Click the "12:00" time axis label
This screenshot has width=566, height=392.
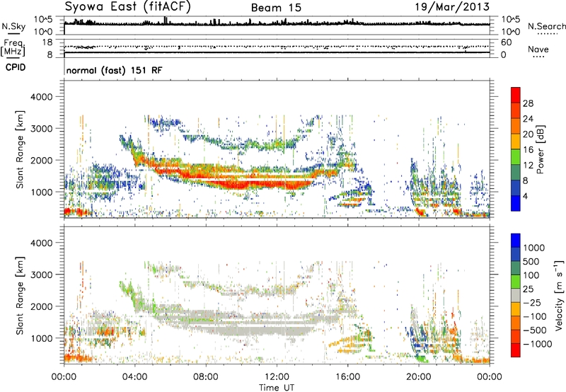[x=277, y=377]
